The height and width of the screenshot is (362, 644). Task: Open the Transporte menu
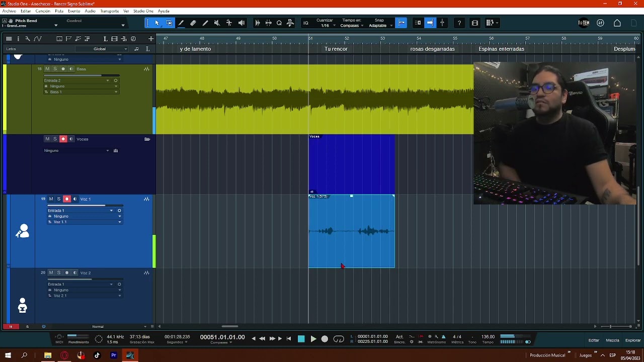tap(109, 11)
